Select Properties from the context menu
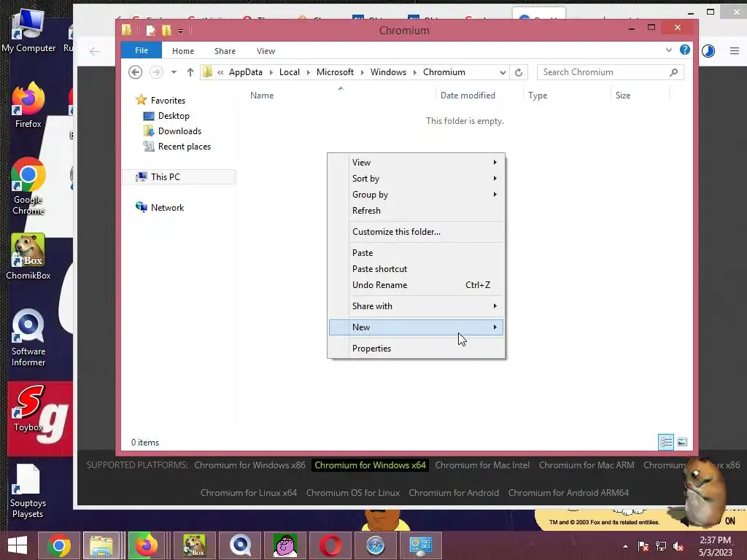Viewport: 747px width, 560px height. pos(416,348)
